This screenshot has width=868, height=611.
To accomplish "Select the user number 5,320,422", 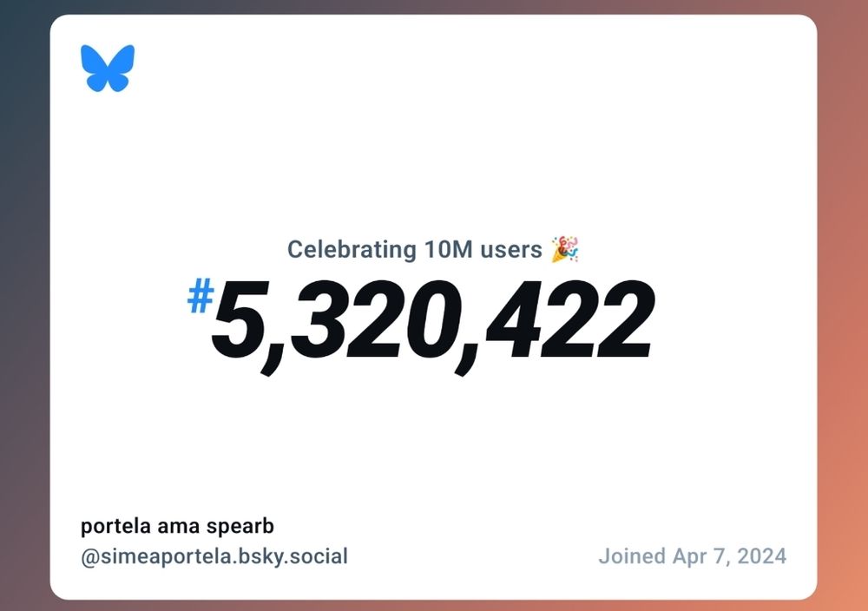I will point(431,323).
